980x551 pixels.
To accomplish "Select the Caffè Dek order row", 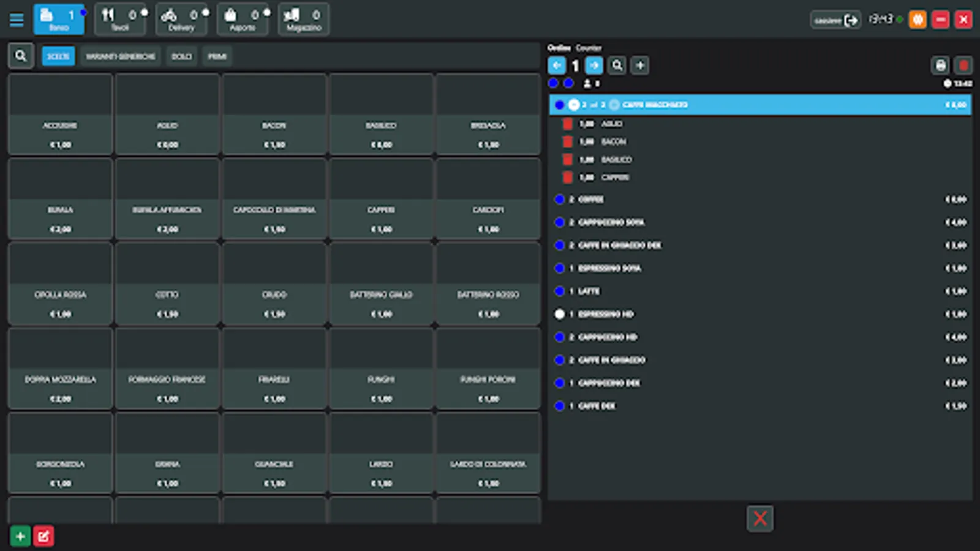I will [x=760, y=406].
